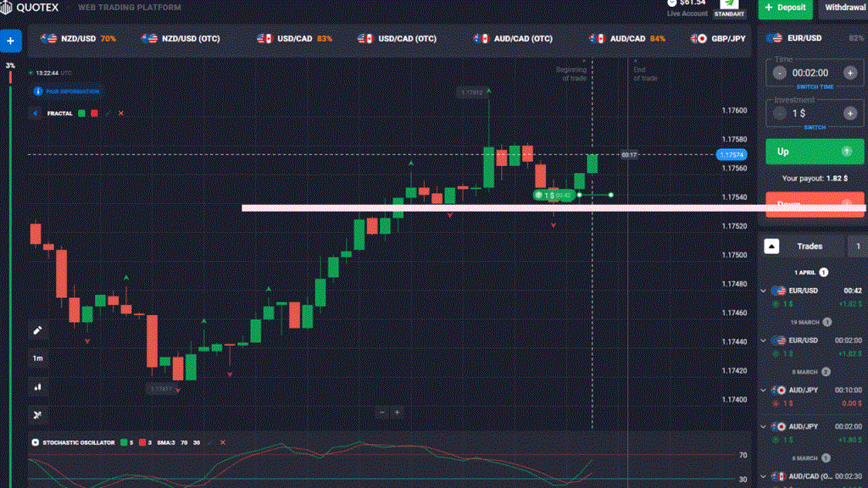868x488 pixels.
Task: Click the Deposit button
Action: pos(785,8)
